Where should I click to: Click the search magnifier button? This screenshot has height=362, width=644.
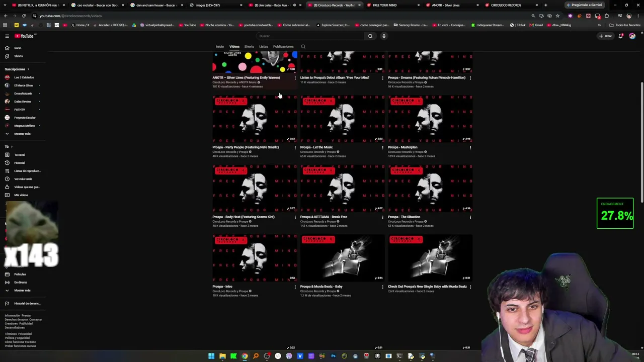(370, 36)
